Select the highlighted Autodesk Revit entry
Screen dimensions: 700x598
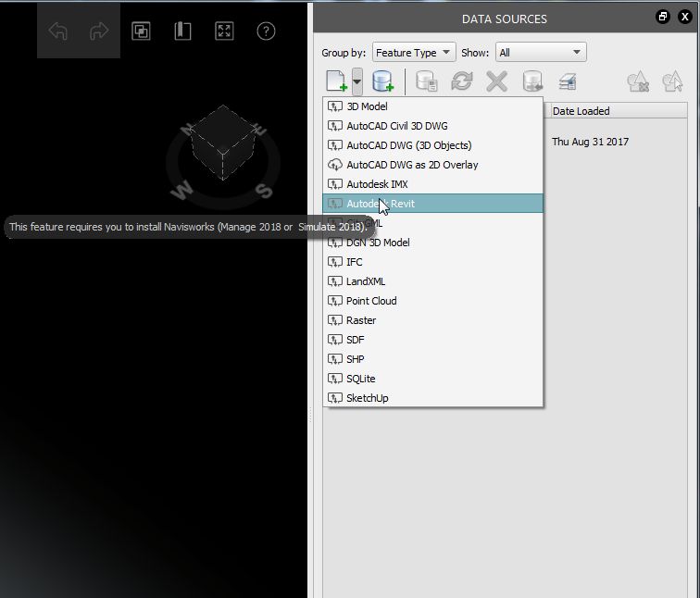coord(432,204)
